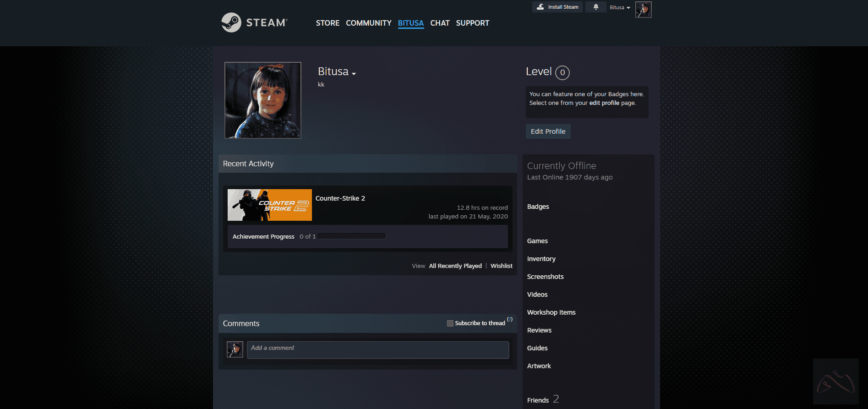
Task: Follow the edit profile link in badge box
Action: point(604,103)
